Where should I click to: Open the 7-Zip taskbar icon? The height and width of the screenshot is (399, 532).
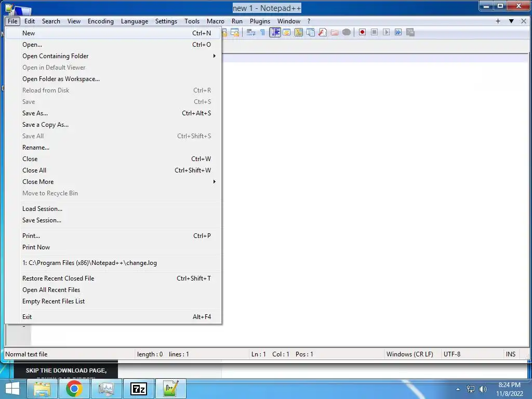138,389
